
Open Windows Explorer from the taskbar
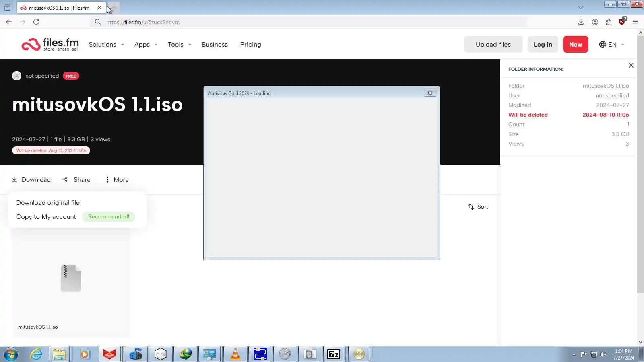(59, 354)
